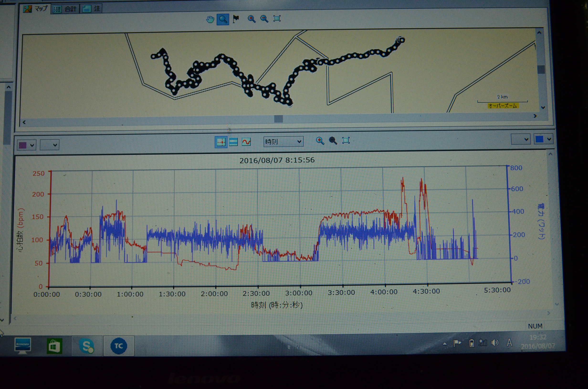Zoom in on the map

point(252,19)
